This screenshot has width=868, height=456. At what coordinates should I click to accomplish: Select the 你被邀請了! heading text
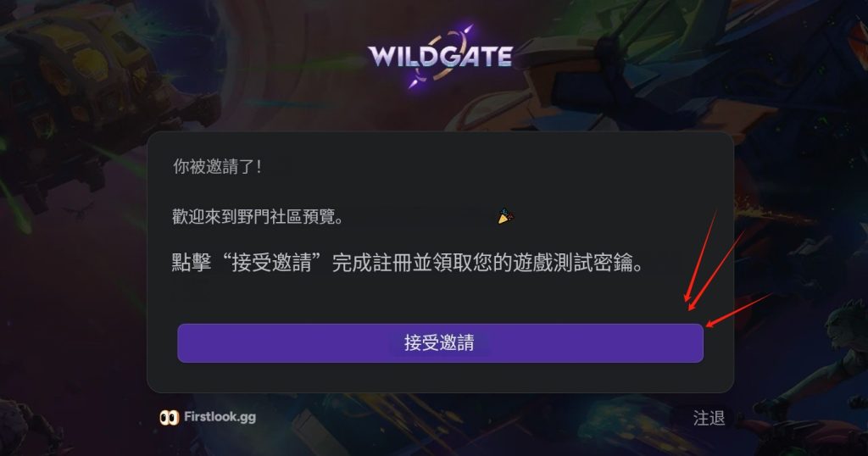[217, 166]
